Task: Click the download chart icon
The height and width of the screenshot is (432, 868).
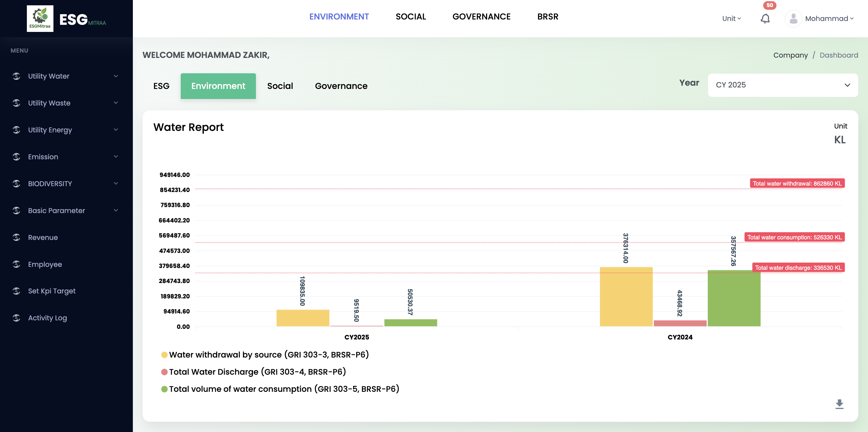Action: pyautogui.click(x=839, y=404)
